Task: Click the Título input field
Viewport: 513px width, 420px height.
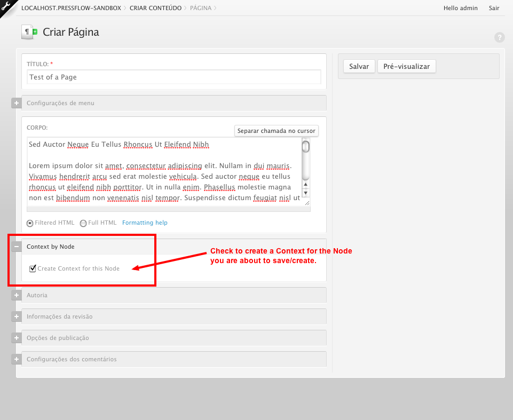Action: (x=173, y=77)
